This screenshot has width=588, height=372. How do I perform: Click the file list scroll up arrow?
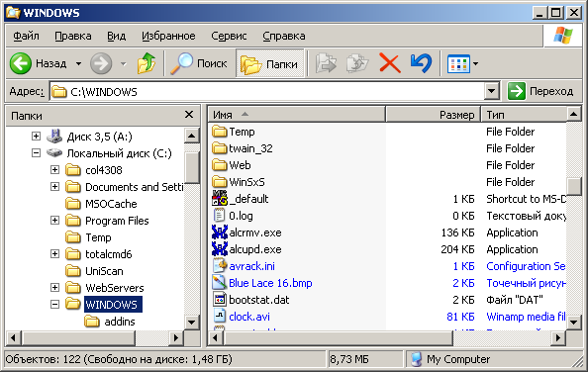[x=574, y=114]
